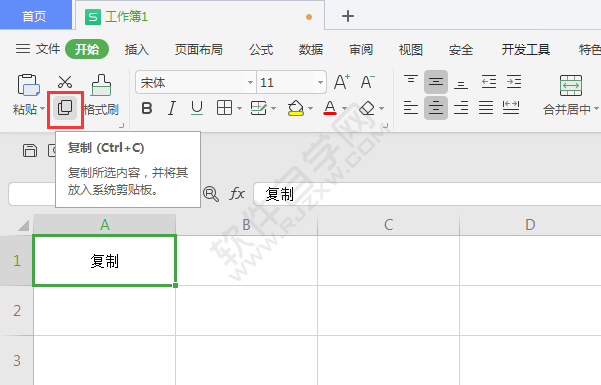The height and width of the screenshot is (385, 601).
Task: Justify text alignment icon
Action: (x=486, y=108)
